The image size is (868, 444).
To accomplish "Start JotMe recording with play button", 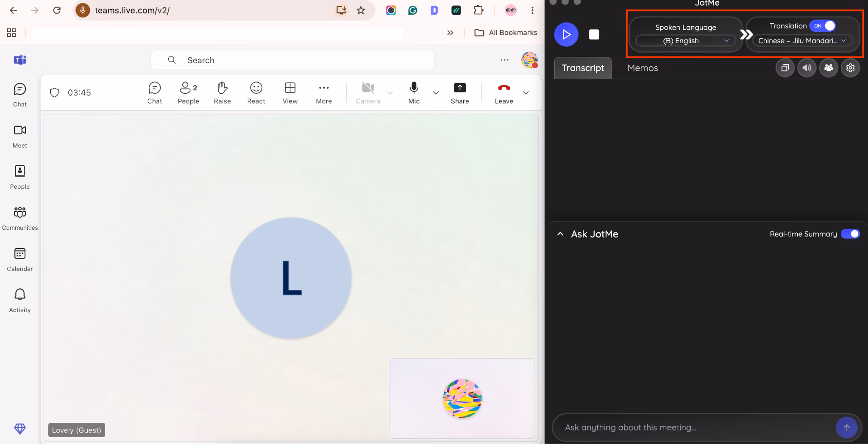I will [x=566, y=34].
